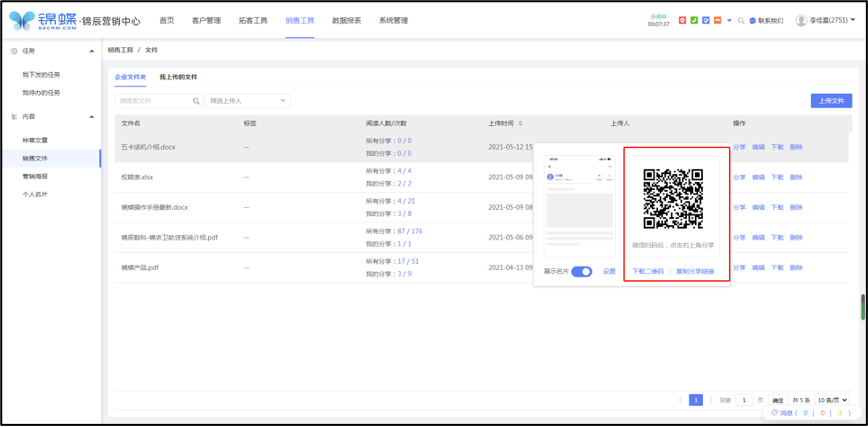The image size is (868, 427).
Task: Collapse the 内容 sidebar section
Action: click(x=91, y=117)
